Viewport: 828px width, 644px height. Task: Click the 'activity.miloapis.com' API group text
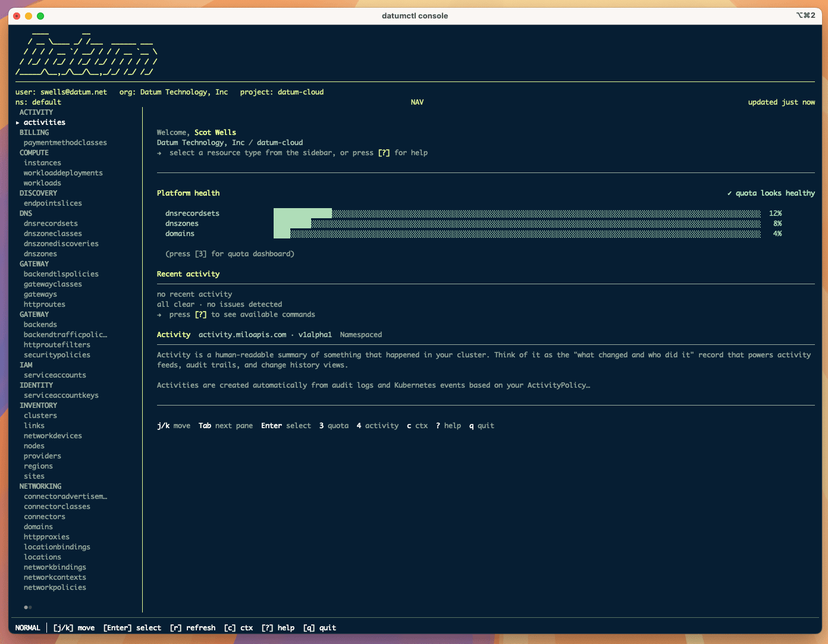(x=242, y=335)
